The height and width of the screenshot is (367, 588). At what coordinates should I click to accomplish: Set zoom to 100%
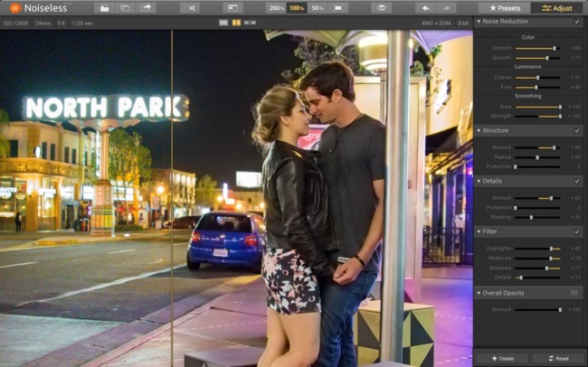[297, 8]
